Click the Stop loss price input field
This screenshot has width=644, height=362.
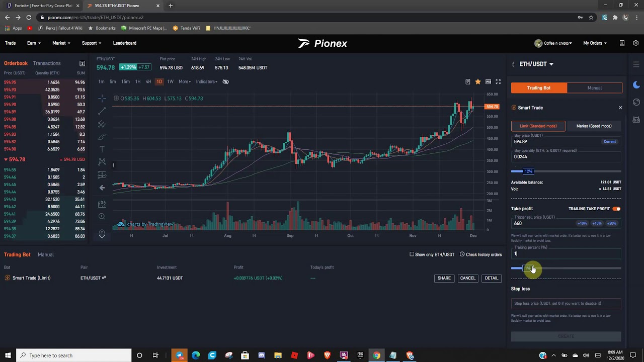(566, 303)
